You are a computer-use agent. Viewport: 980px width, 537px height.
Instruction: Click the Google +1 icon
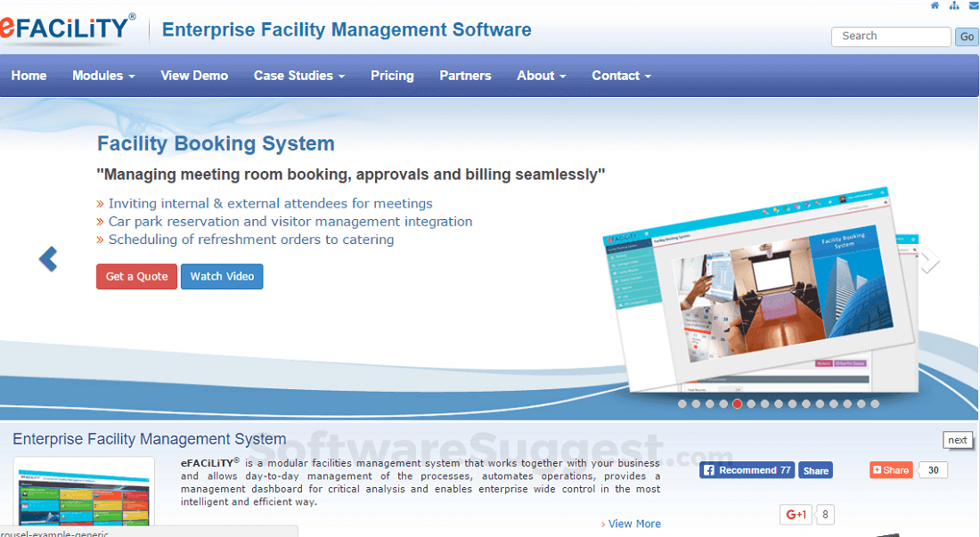(796, 515)
